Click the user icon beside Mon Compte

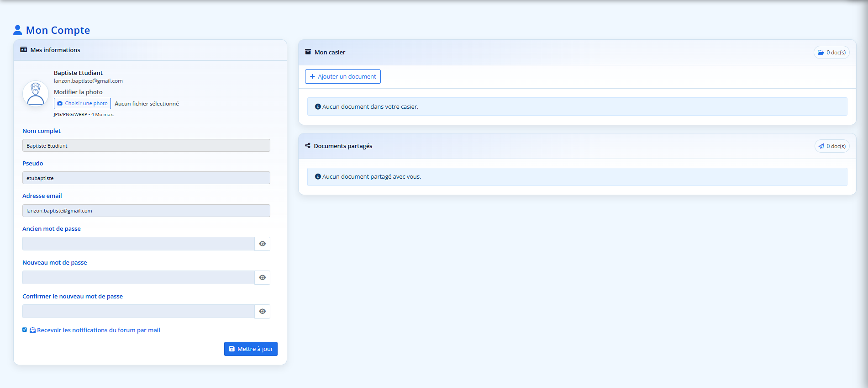point(17,30)
